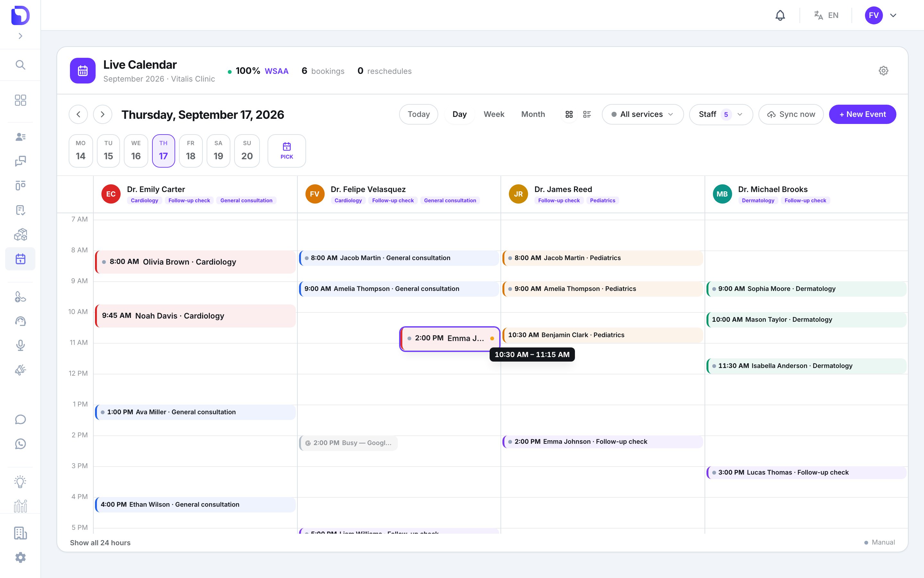924x578 pixels.
Task: Click the Busy Google calendar block
Action: point(348,443)
